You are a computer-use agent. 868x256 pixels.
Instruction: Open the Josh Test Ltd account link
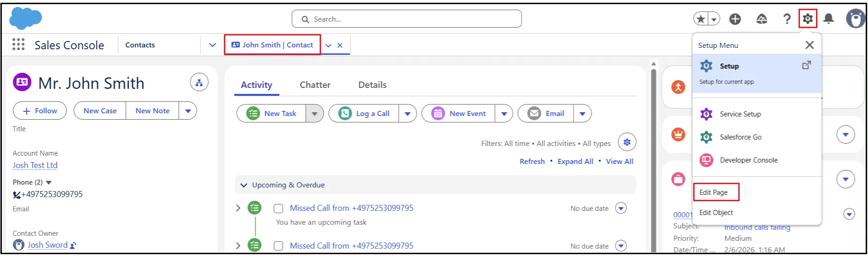click(x=35, y=165)
